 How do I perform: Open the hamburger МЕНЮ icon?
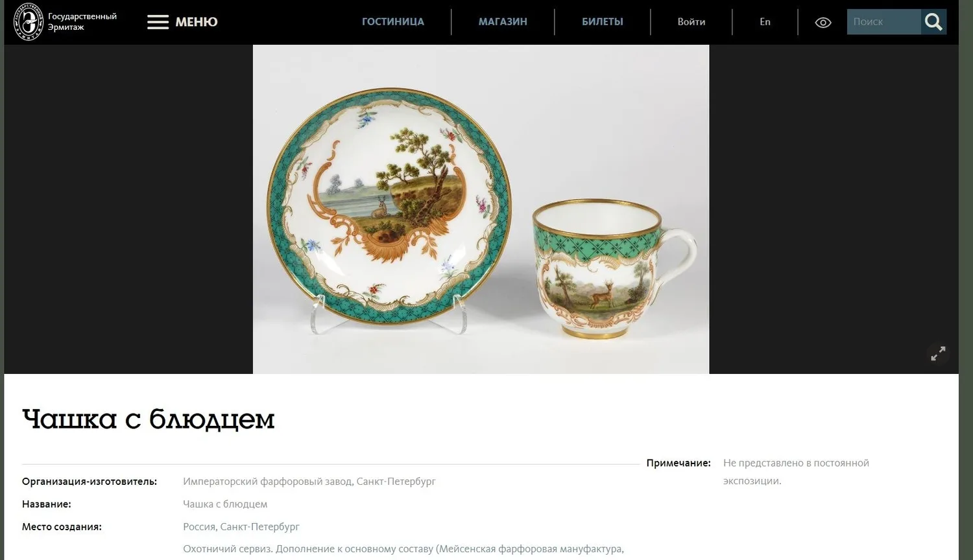tap(158, 22)
